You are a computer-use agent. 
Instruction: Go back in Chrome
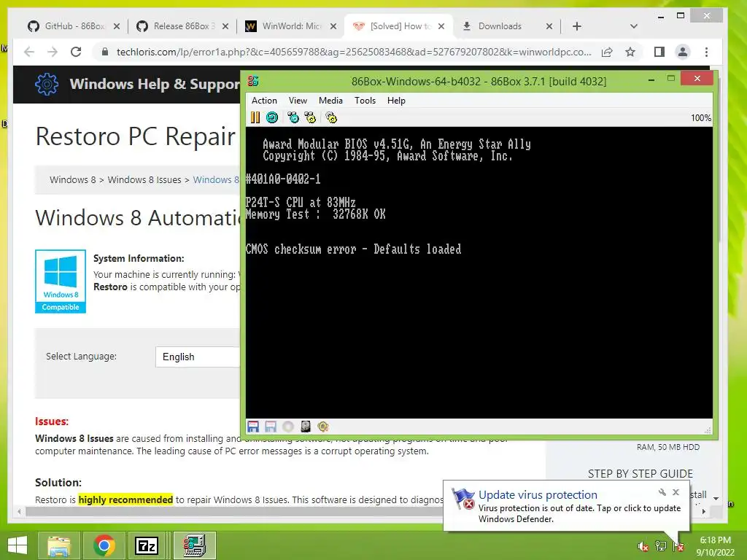[x=29, y=52]
